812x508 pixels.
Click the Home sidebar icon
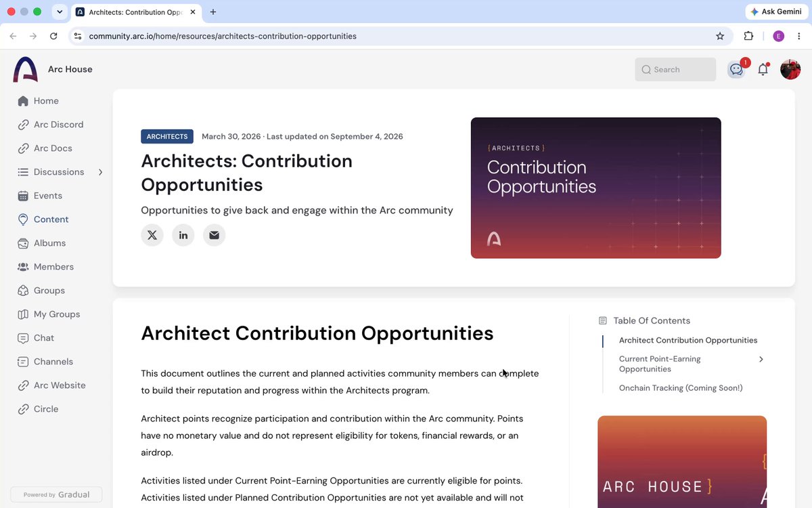click(23, 101)
